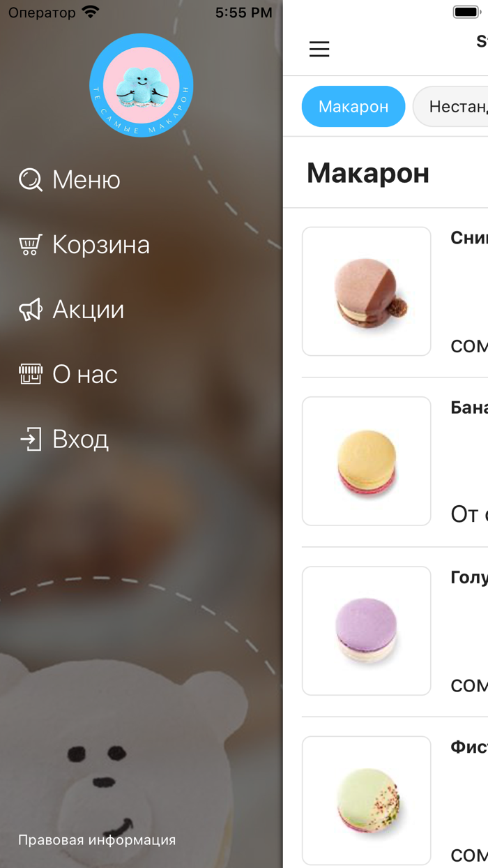Click the store icon beside О нас

pyautogui.click(x=31, y=375)
